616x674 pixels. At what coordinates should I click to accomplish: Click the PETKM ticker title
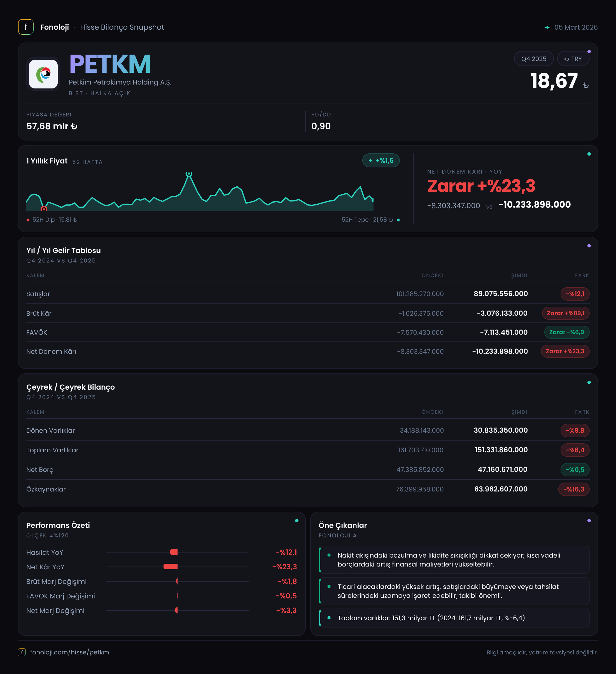110,64
